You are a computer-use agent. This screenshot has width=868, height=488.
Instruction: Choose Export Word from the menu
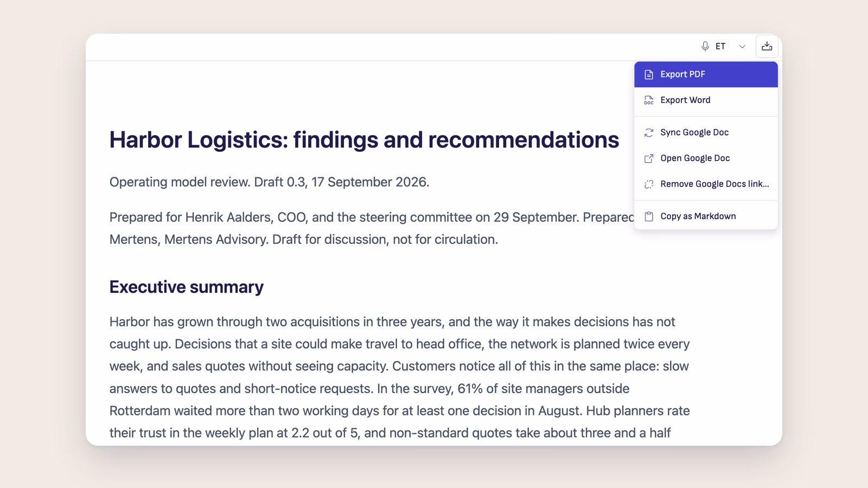(706, 100)
